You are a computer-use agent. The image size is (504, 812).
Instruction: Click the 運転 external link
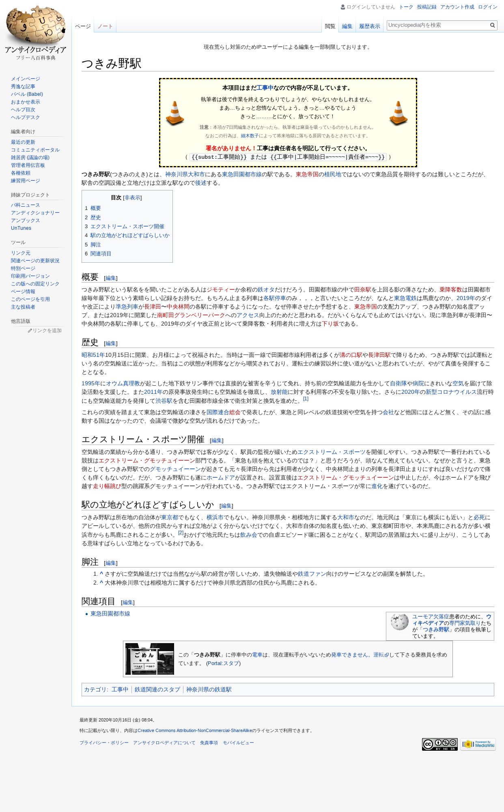tap(381, 654)
